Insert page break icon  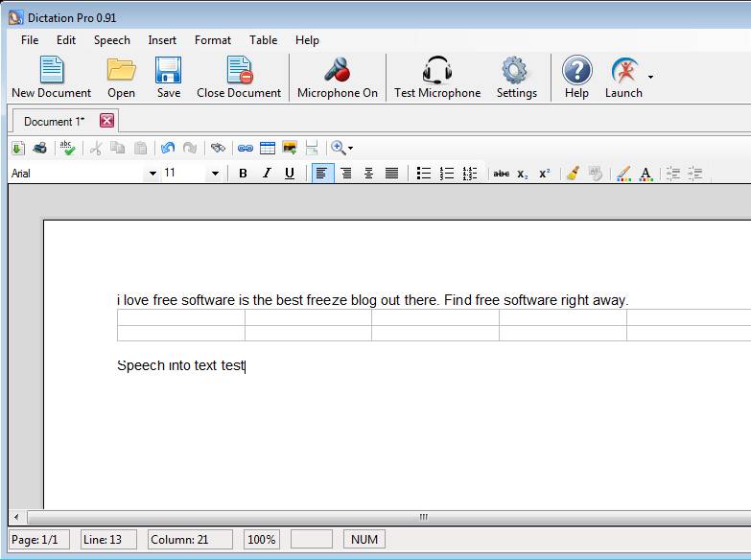tap(312, 148)
